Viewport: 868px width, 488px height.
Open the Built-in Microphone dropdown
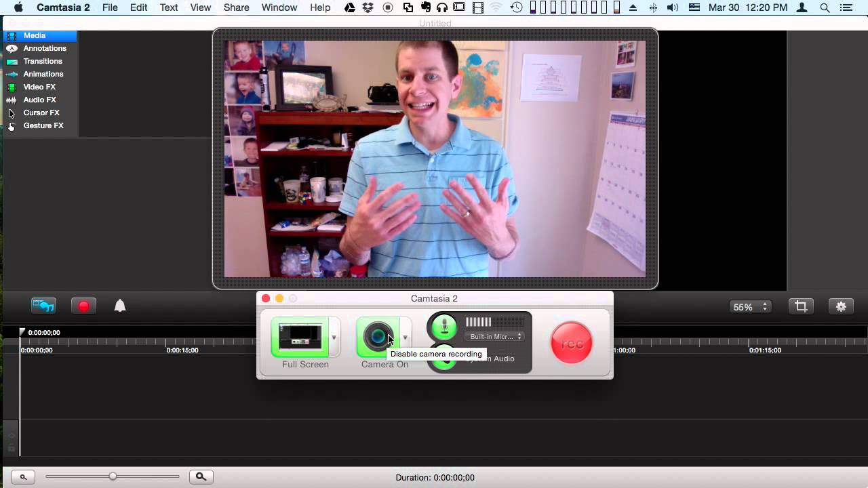[x=495, y=336]
